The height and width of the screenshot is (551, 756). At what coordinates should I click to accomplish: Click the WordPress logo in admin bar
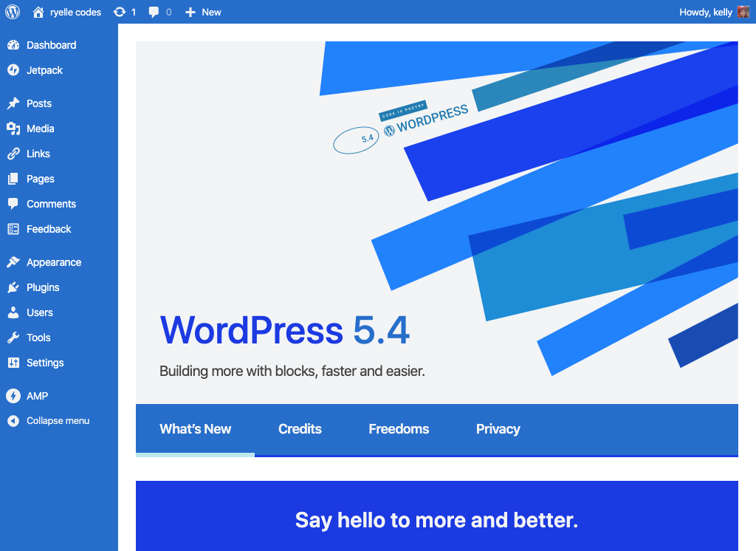(x=13, y=12)
